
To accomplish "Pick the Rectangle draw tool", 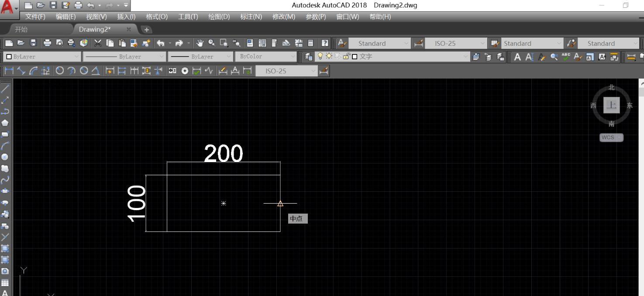I will 5,134.
